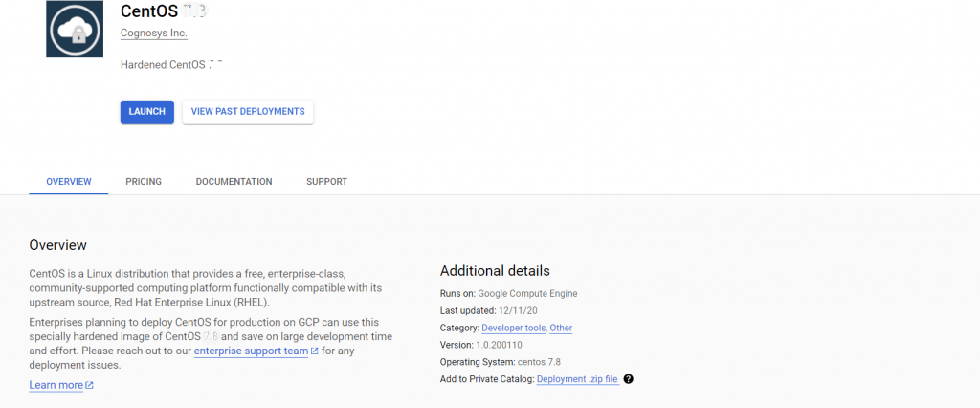
Task: Click the help question mark icon
Action: tap(629, 379)
